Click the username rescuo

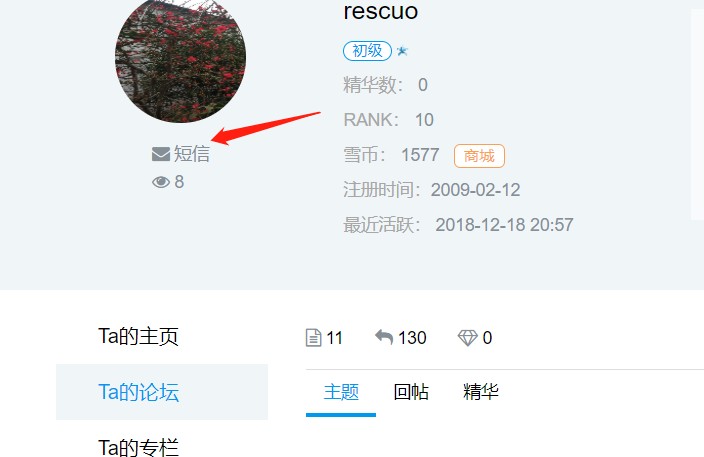[381, 11]
